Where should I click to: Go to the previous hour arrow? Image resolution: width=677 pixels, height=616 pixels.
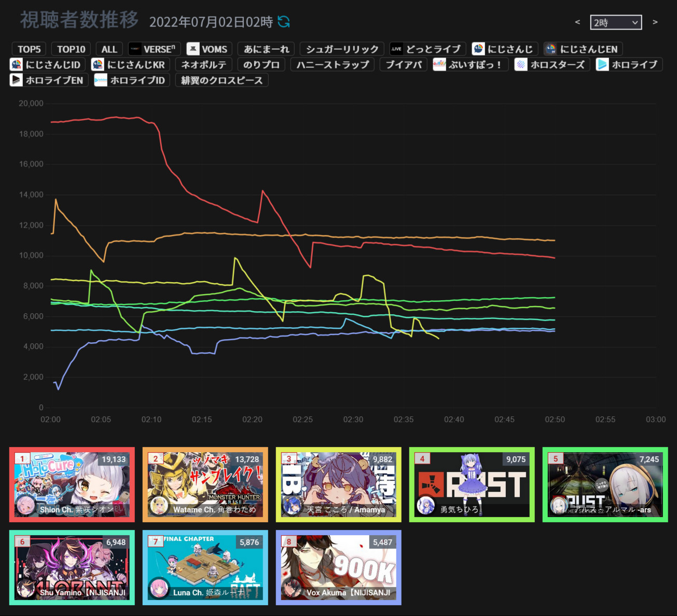tap(577, 22)
